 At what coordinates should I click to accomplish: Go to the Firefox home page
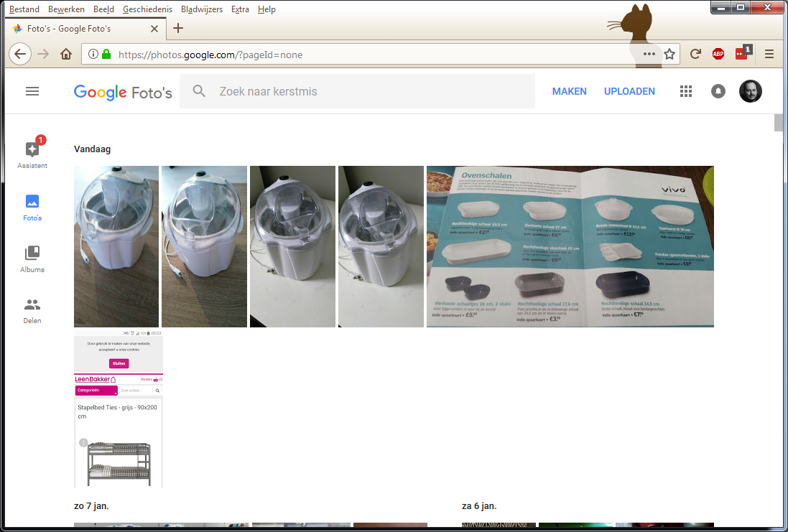click(x=66, y=55)
